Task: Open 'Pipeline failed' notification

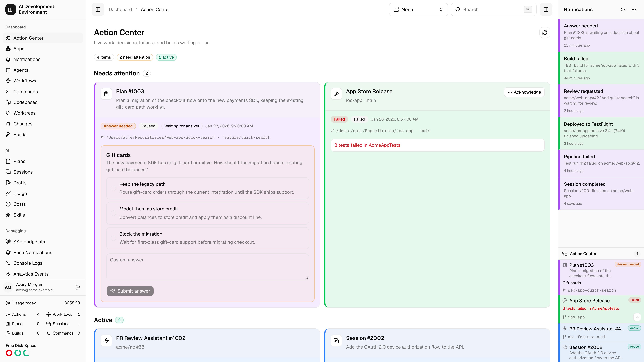Action: [x=601, y=163]
